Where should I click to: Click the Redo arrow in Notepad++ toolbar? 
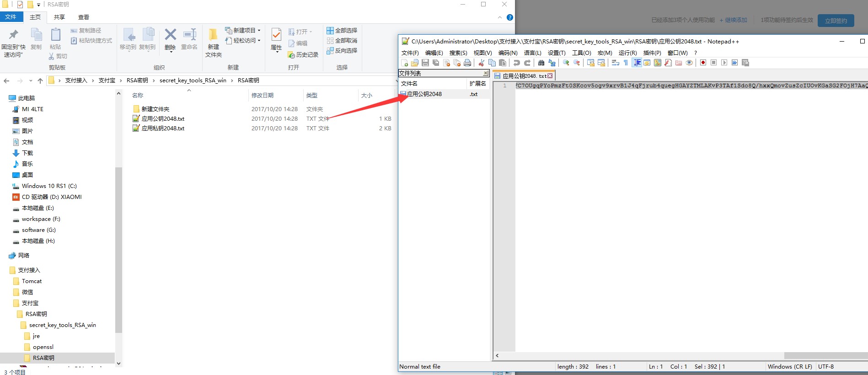click(527, 63)
